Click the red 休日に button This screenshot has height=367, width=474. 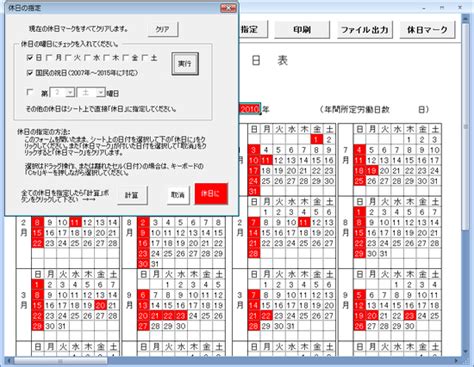click(x=211, y=194)
